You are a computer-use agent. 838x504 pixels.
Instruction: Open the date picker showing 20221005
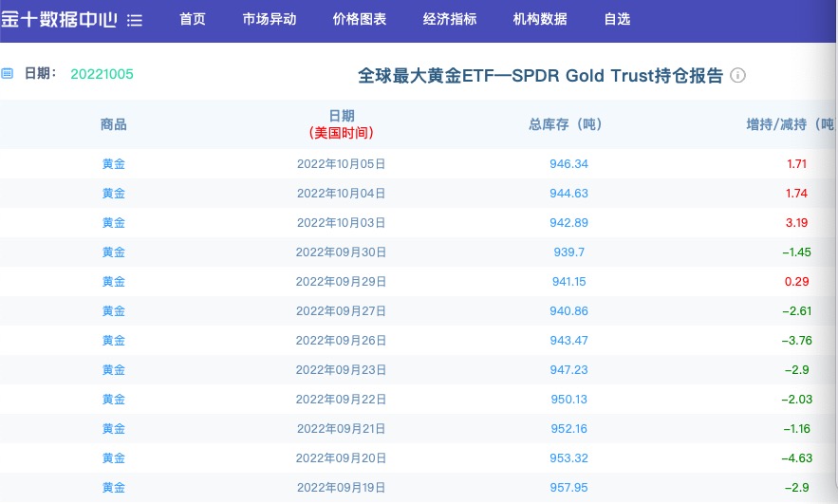(102, 74)
